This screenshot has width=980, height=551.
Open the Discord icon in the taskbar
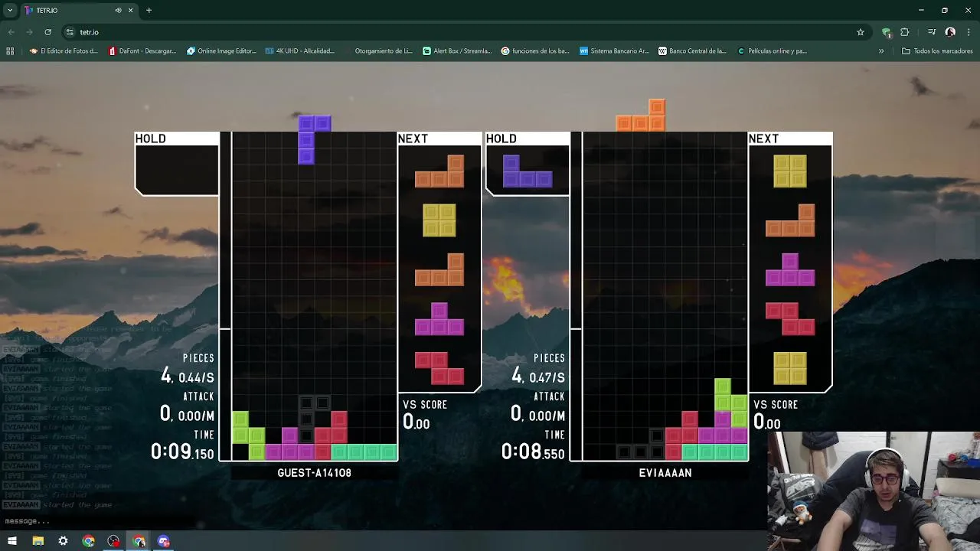[x=164, y=541]
